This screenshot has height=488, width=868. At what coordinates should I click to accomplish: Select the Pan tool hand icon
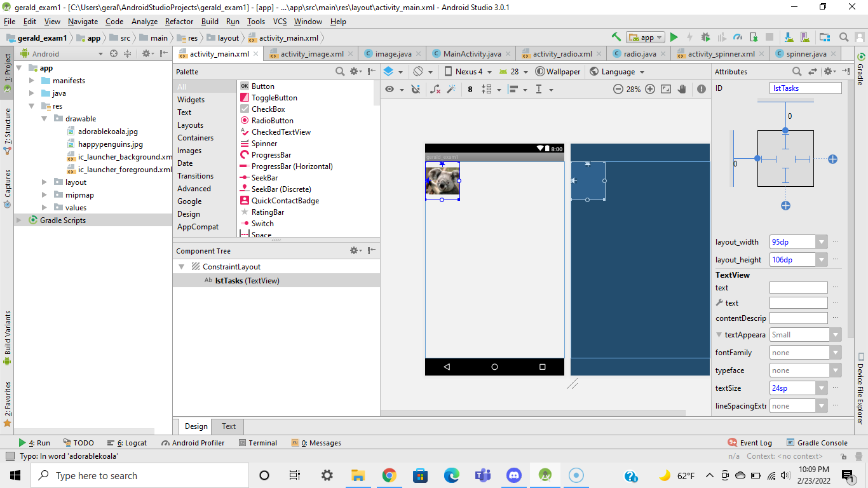click(x=681, y=89)
